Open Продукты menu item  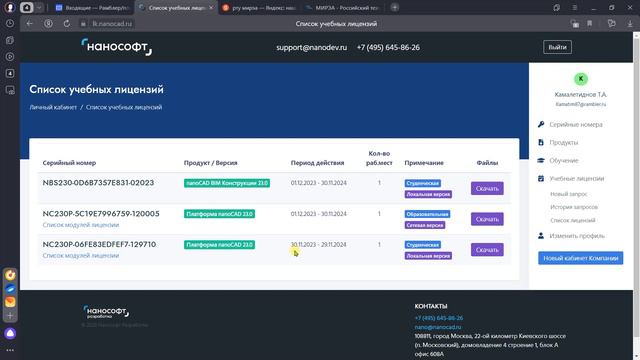563,142
